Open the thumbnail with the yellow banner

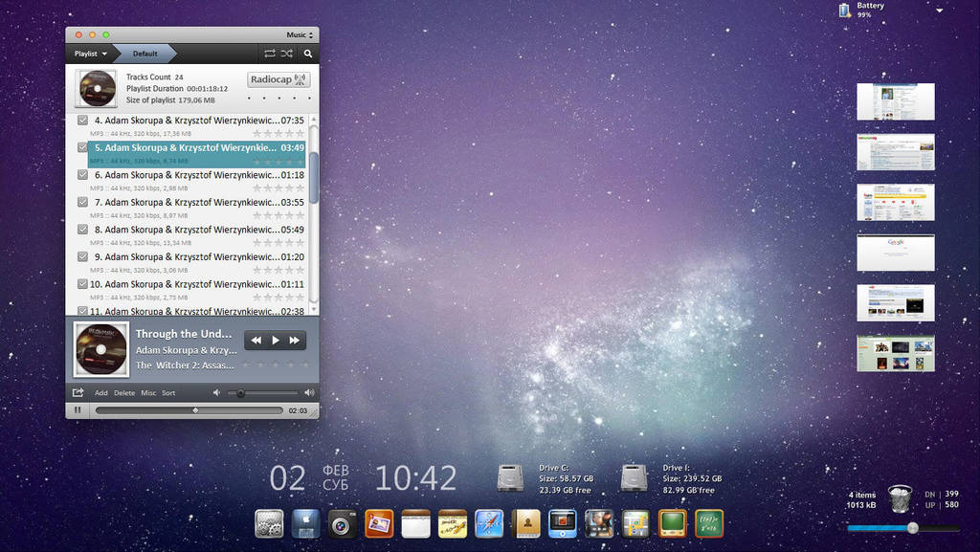tap(896, 202)
